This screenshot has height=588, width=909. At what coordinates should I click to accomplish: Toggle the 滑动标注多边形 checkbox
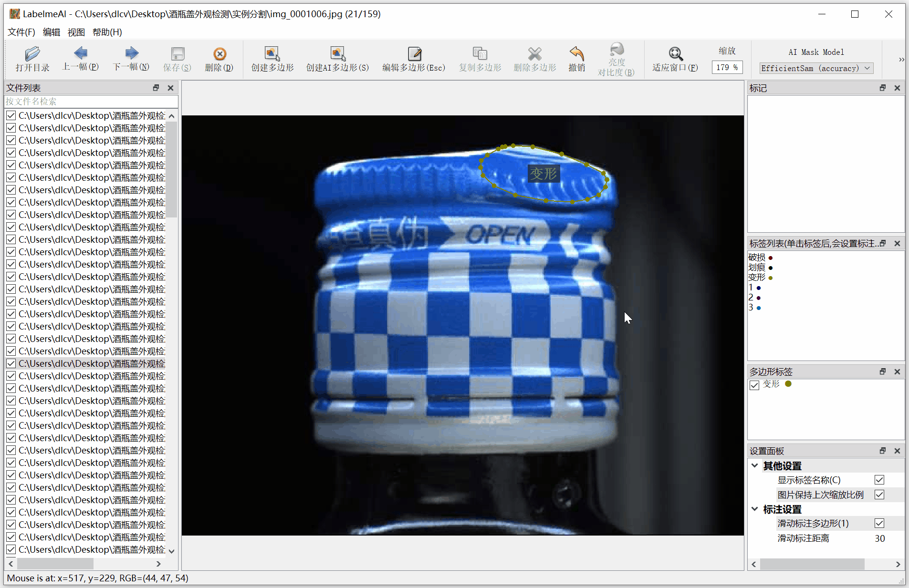click(879, 523)
